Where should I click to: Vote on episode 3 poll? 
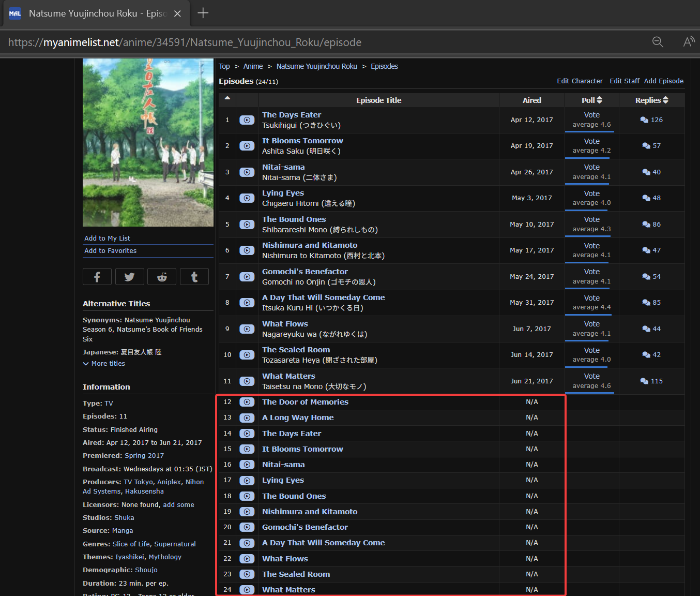click(x=591, y=167)
